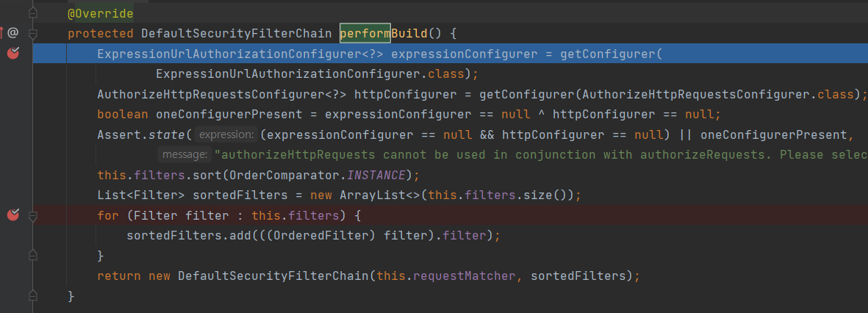Collapse the for loop block fold marker
Image resolution: width=868 pixels, height=313 pixels.
coord(33,215)
